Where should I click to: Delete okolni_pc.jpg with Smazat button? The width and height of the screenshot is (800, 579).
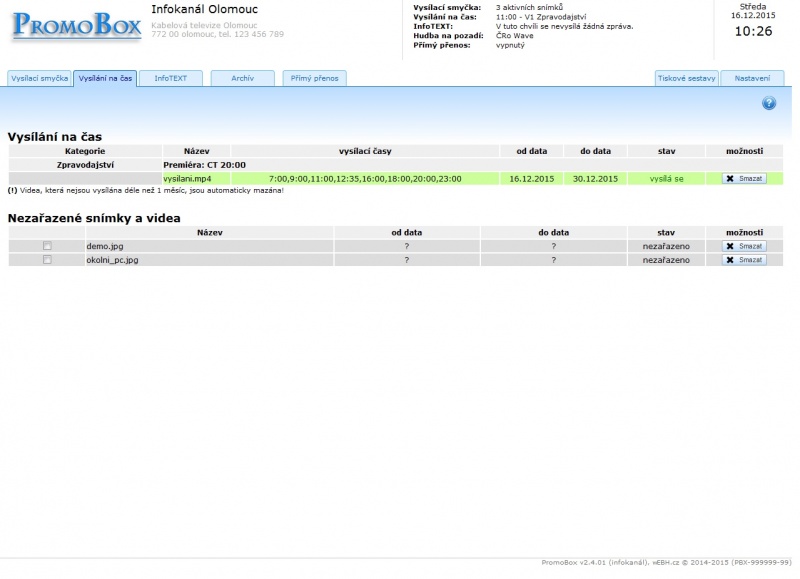[x=744, y=260]
